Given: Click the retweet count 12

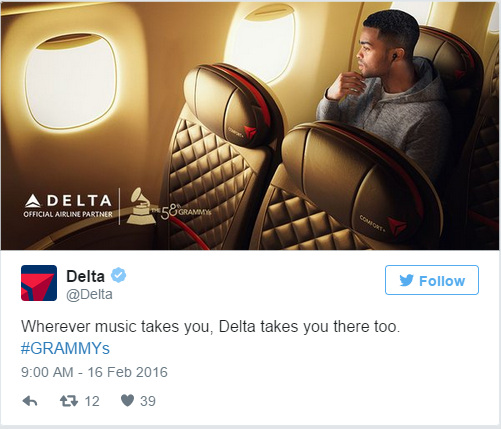Looking at the screenshot, I should 92,401.
